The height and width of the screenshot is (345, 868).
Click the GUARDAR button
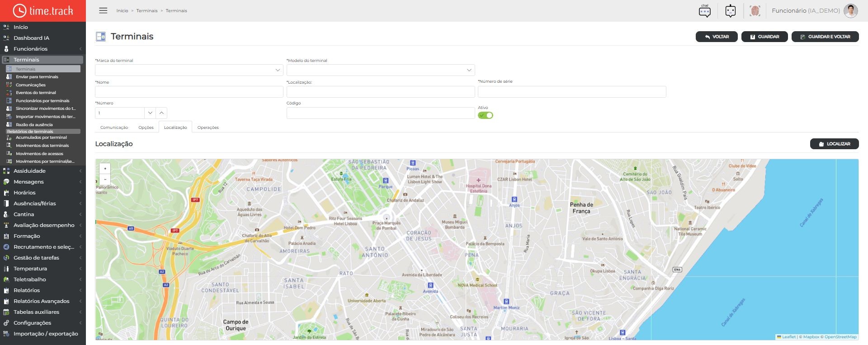coord(764,37)
